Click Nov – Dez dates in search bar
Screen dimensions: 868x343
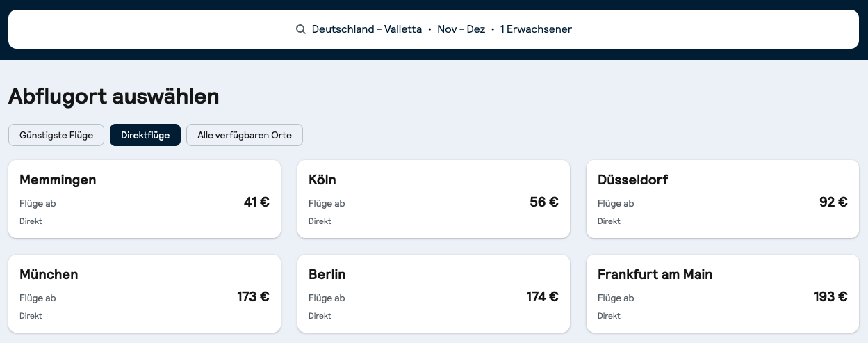[x=461, y=29]
